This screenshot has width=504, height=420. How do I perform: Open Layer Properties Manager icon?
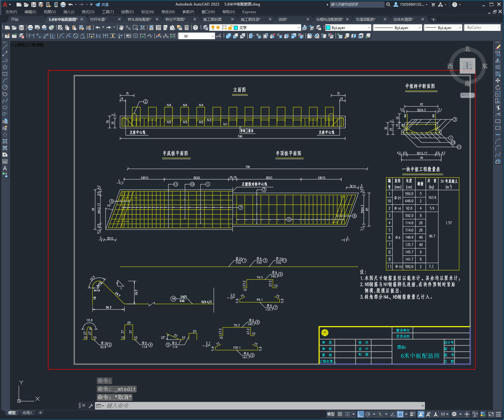pyautogui.click(x=206, y=28)
